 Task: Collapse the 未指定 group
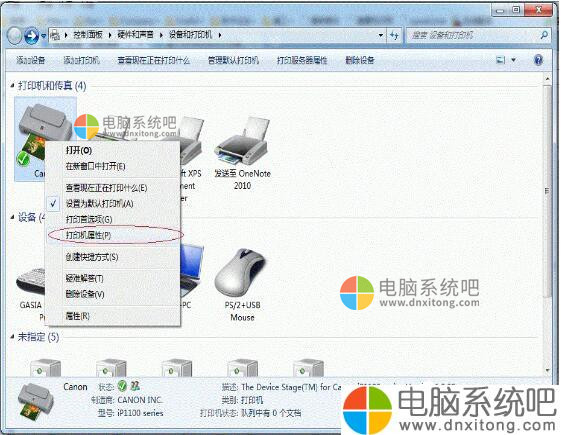pos(12,337)
